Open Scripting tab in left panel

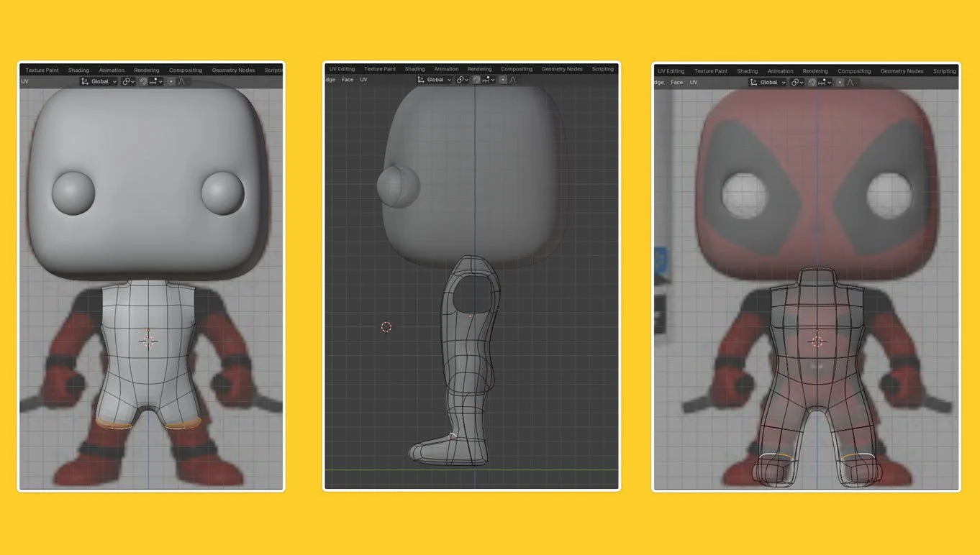coord(273,70)
